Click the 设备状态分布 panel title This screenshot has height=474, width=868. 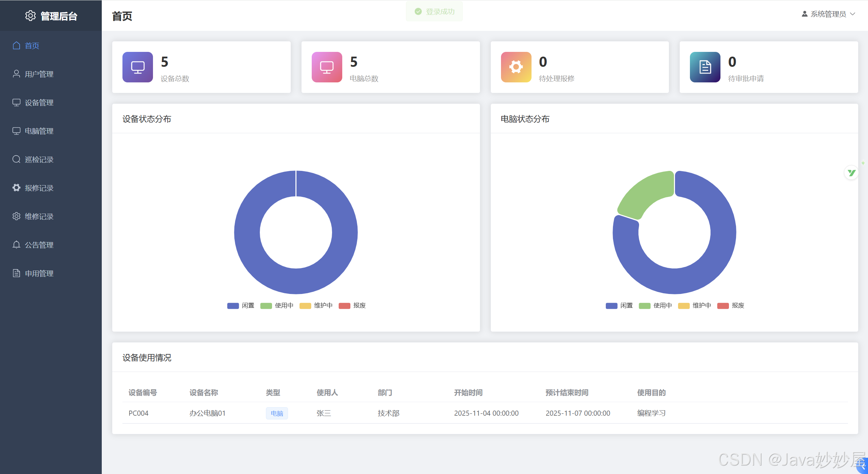pos(147,119)
